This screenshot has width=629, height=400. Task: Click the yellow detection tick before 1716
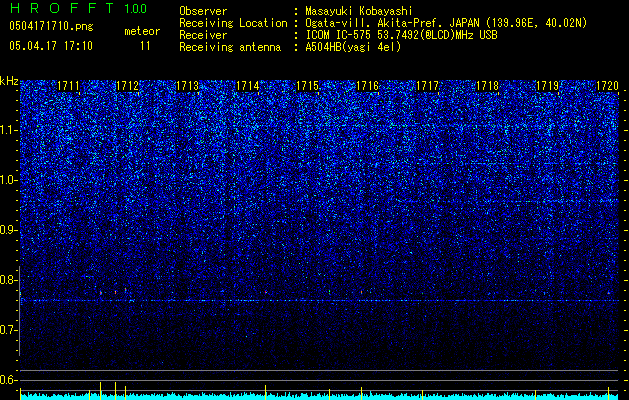pos(361,393)
